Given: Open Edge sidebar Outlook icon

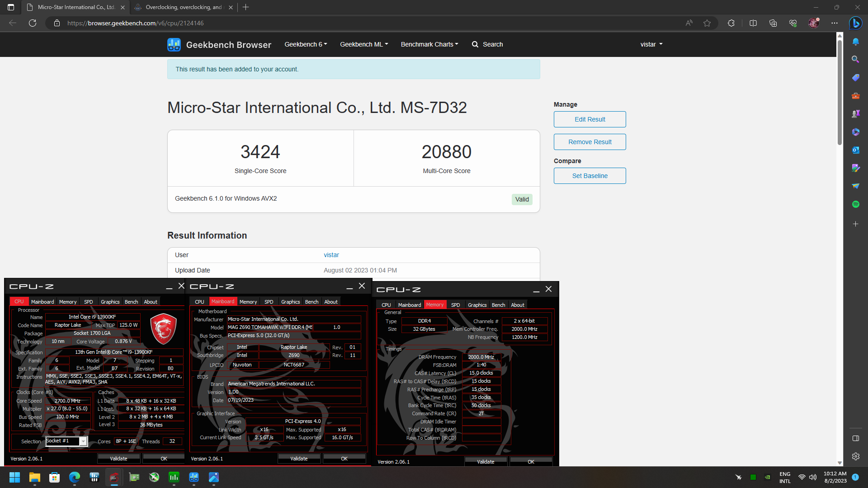Looking at the screenshot, I should coord(855,150).
